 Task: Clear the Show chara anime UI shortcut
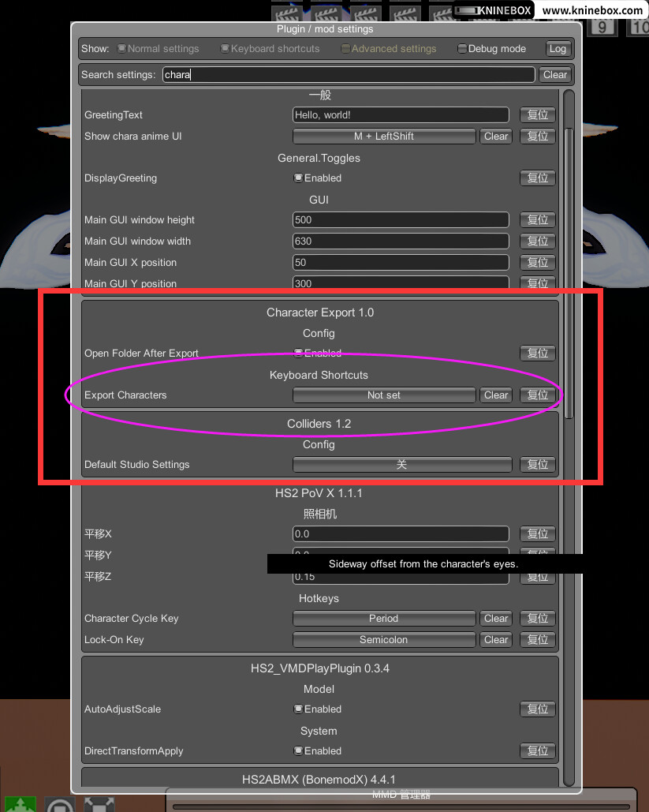tap(496, 137)
